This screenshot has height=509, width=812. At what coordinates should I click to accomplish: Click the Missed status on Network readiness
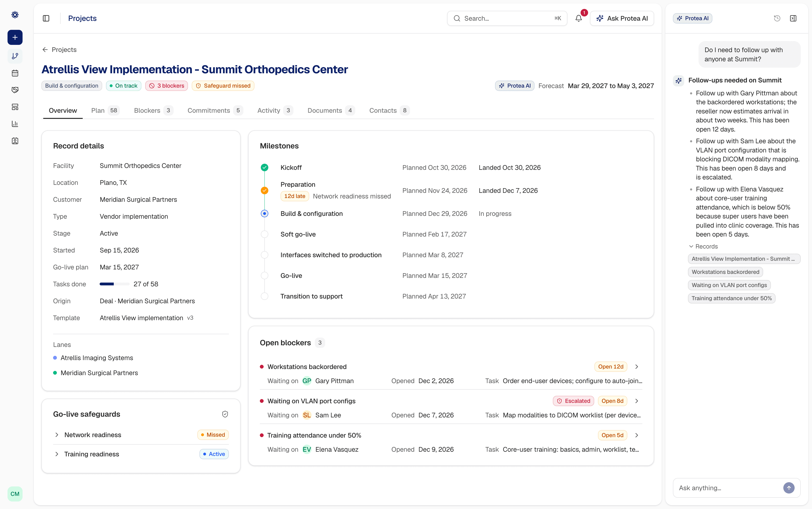[x=213, y=435]
